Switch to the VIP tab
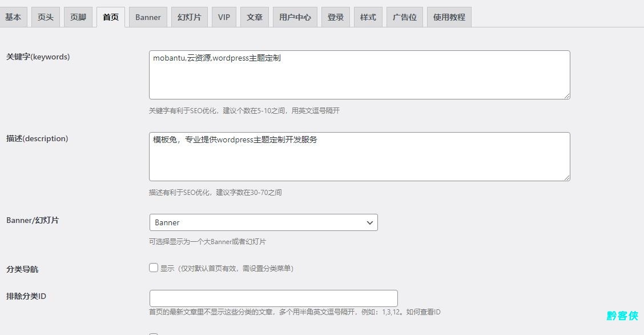The height and width of the screenshot is (335, 644). 224,17
